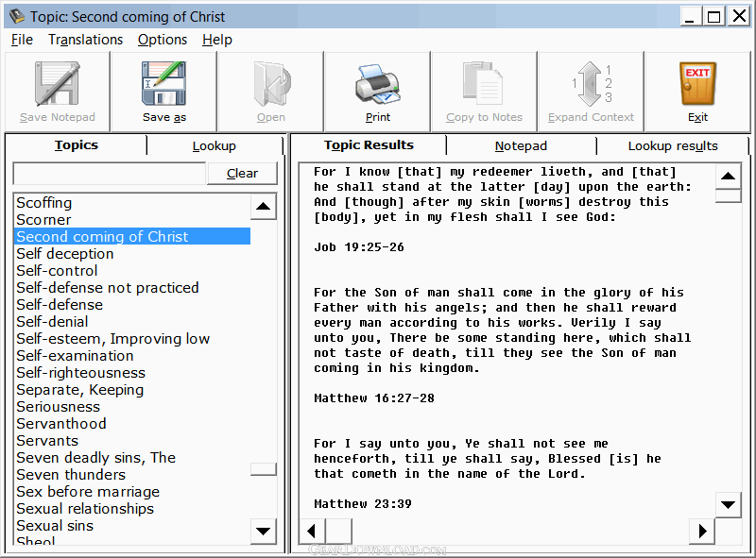The image size is (756, 558).
Task: Click the topic search input field
Action: coord(110,174)
